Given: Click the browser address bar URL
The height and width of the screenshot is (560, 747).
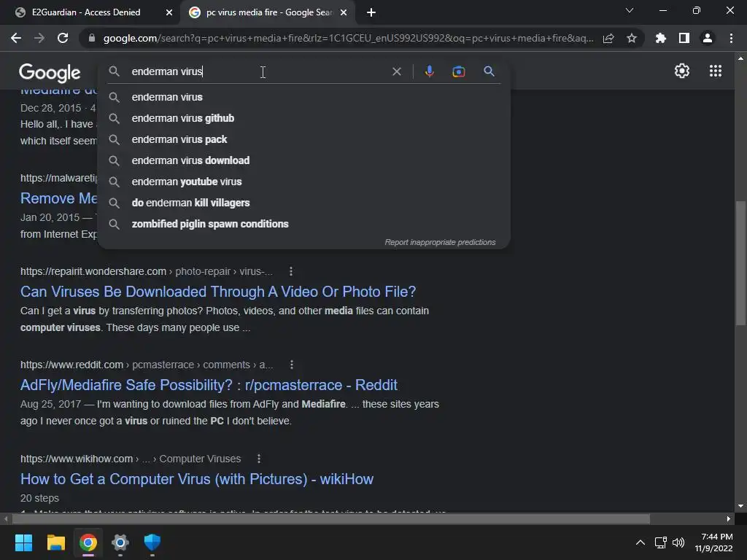Looking at the screenshot, I should click(x=348, y=38).
